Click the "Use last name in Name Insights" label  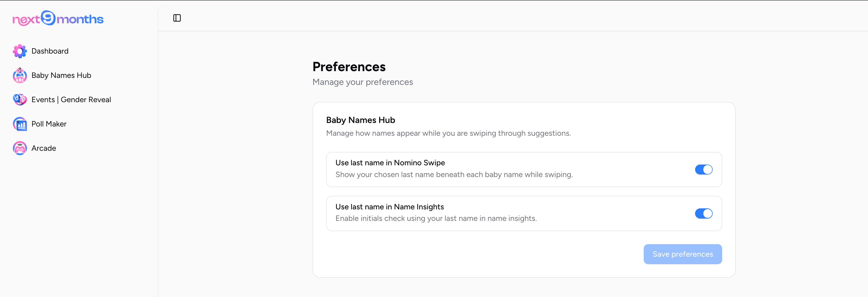click(x=389, y=207)
